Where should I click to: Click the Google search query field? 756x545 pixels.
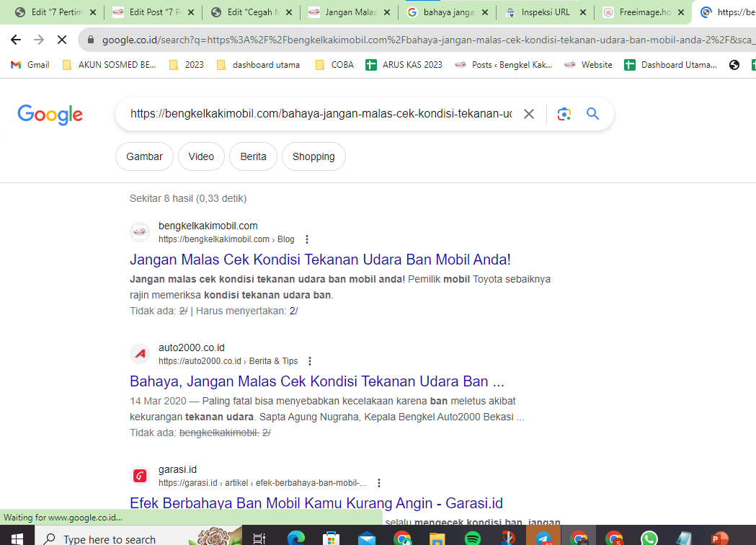(x=321, y=114)
